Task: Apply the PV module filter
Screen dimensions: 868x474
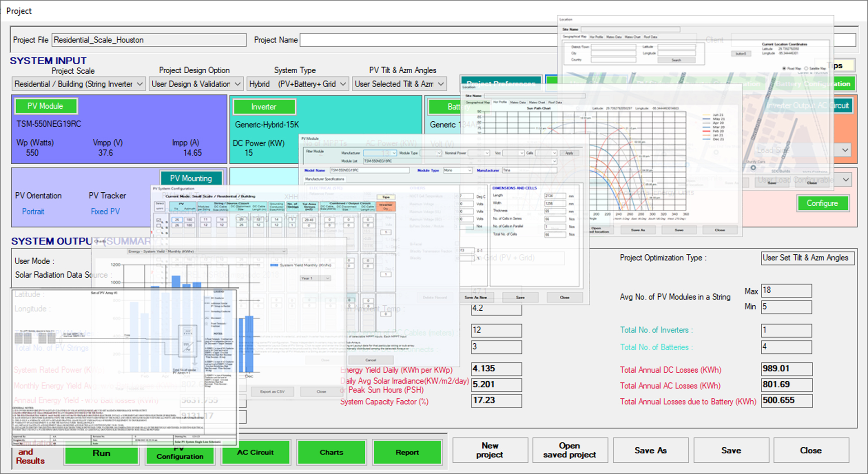Action: pyautogui.click(x=569, y=153)
